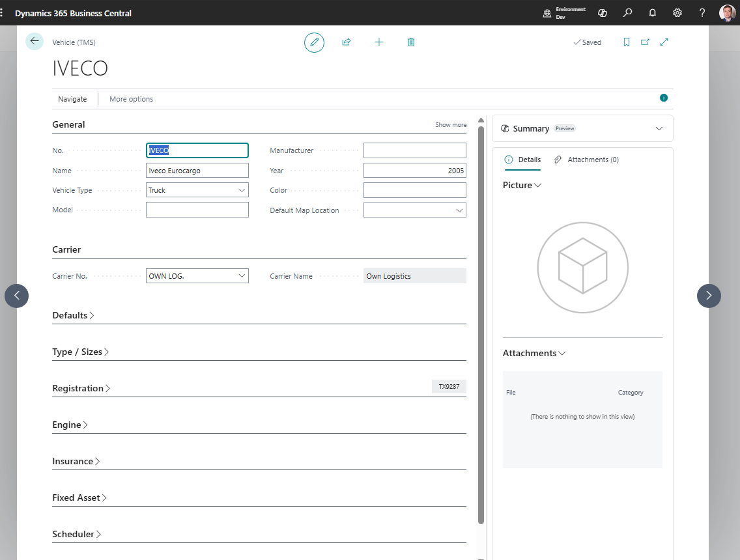Viewport: 740px width, 560px height.
Task: Toggle the FactBox info icon
Action: click(664, 98)
